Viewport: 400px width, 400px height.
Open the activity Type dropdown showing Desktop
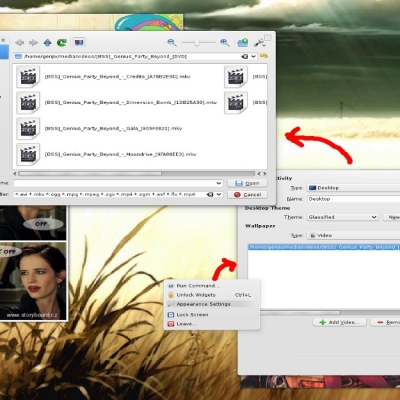point(353,188)
